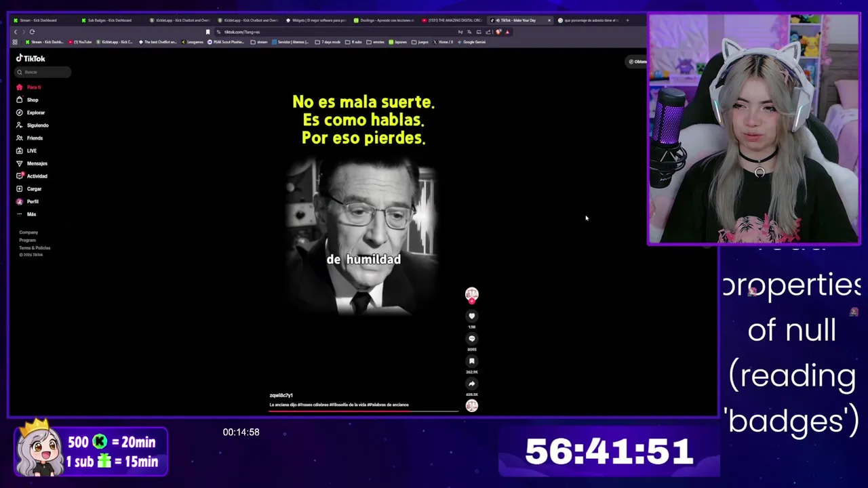Save the video with the bookmark icon

(472, 361)
